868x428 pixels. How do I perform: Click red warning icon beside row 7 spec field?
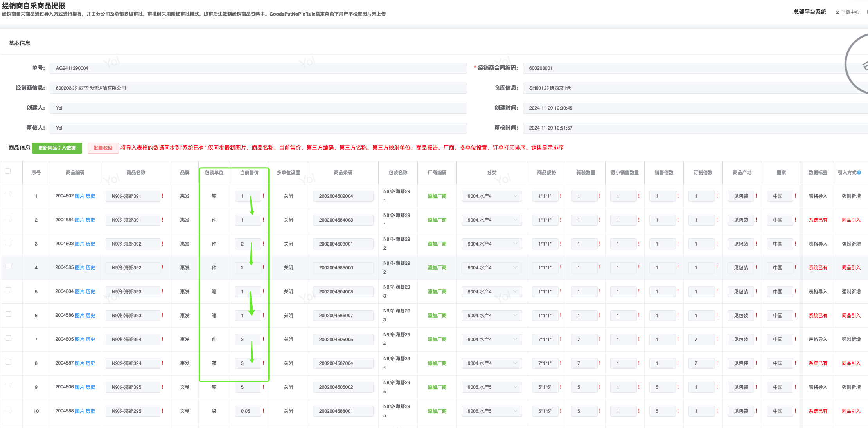(561, 339)
